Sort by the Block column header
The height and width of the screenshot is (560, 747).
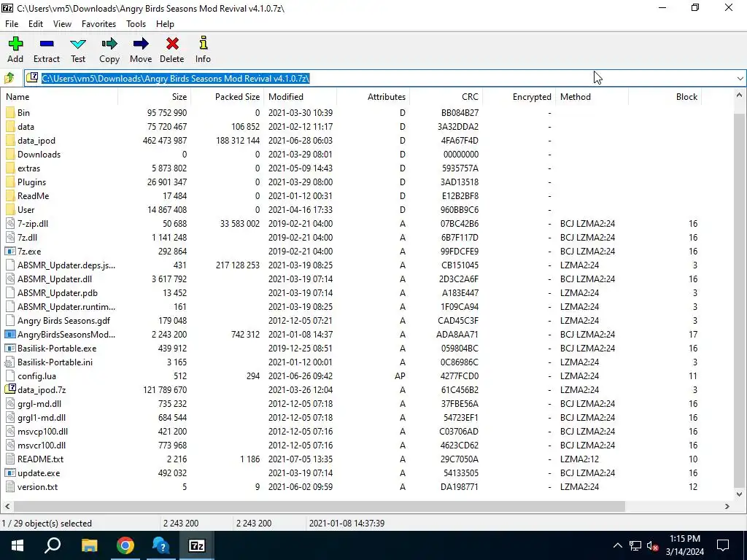(x=665, y=97)
